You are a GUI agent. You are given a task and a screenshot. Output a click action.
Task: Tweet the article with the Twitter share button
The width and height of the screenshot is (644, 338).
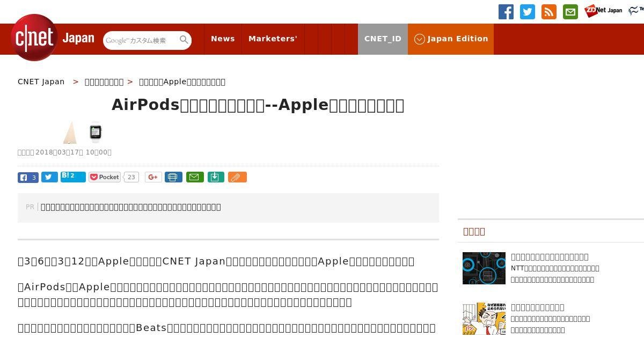(x=49, y=177)
